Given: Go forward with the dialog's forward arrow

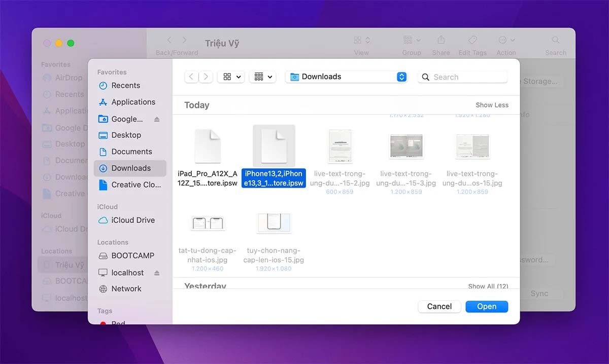Looking at the screenshot, I should tap(206, 77).
